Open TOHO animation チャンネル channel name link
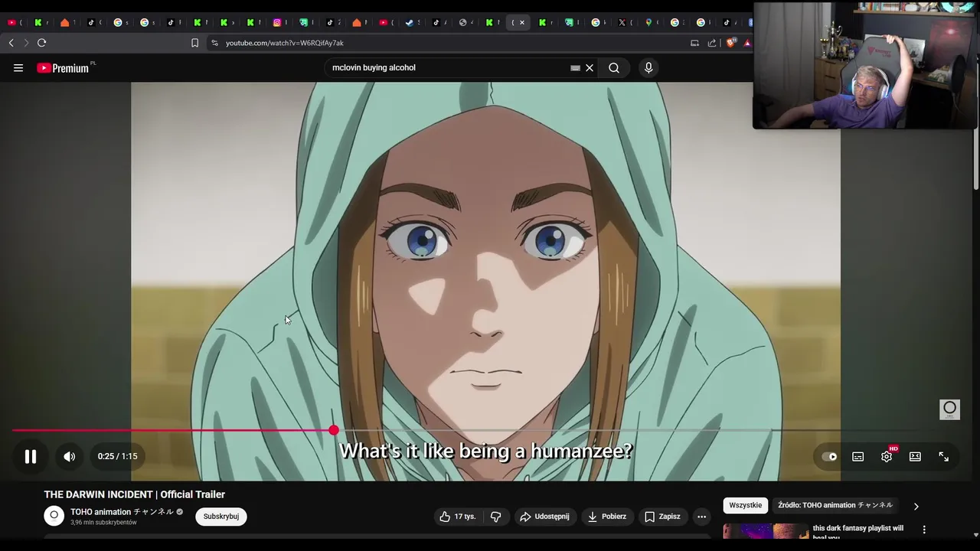Screen dimensions: 980x551 (122, 512)
